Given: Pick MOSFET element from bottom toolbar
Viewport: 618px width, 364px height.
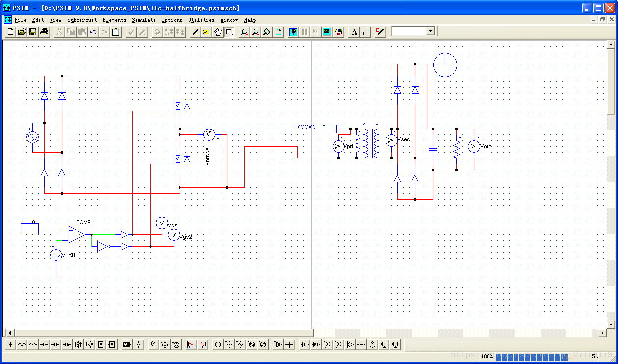Looking at the screenshot, I should click(x=78, y=345).
